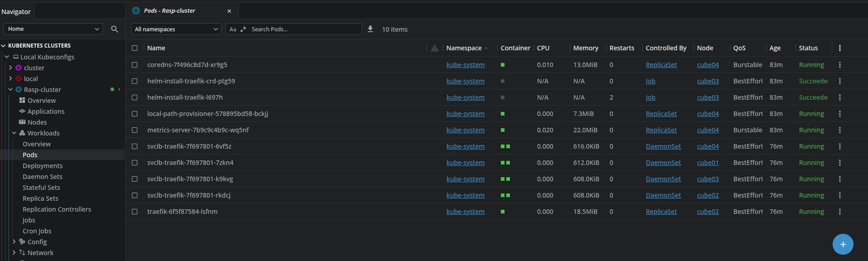The height and width of the screenshot is (261, 868).
Task: Tick checkbox for helm-install-traefik-l697h pod
Action: [135, 97]
